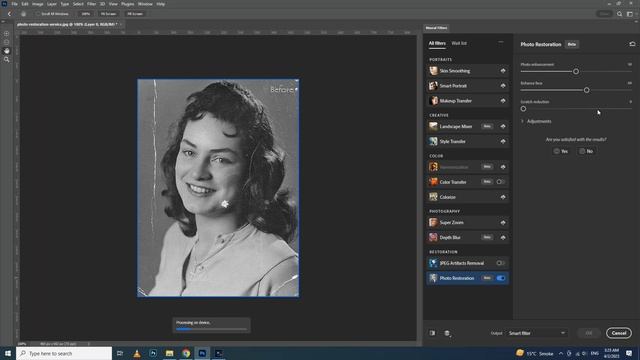
Task: Toggle the Color Transfer filter on
Action: coord(501,182)
